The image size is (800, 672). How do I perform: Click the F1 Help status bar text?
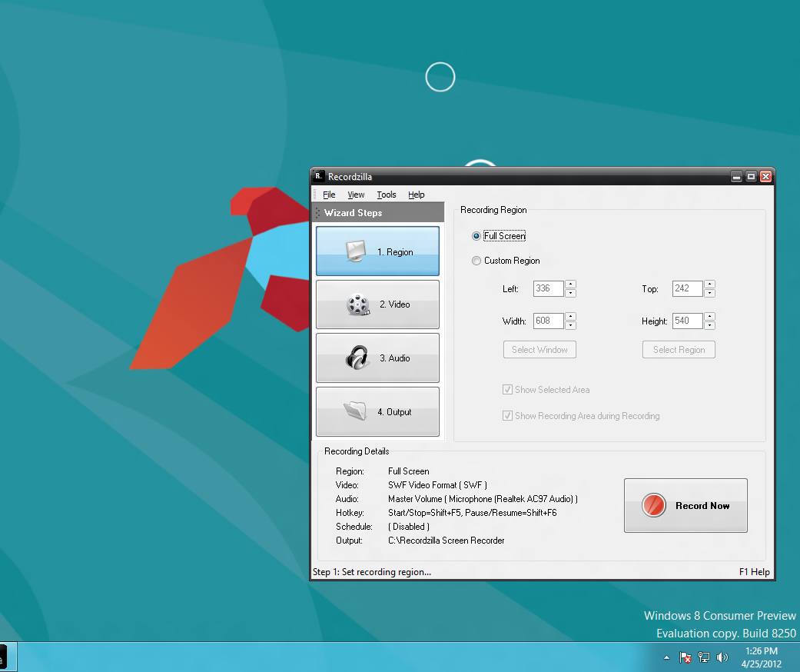click(x=754, y=572)
